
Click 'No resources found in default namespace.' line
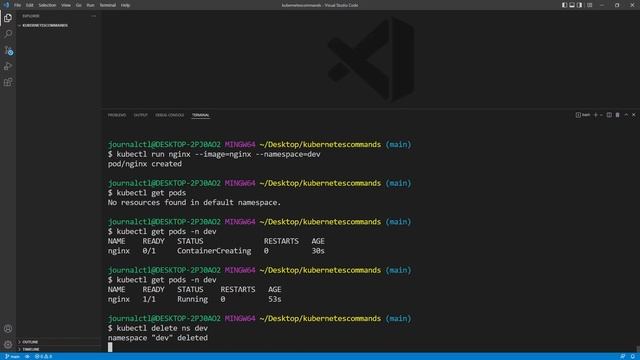(x=194, y=202)
